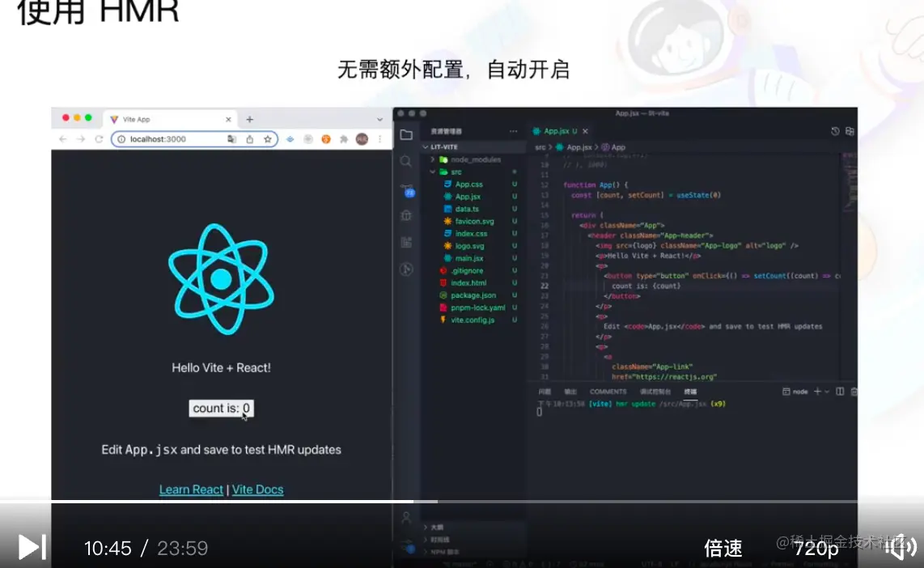Switch to the 调试控制台 panel tab
Viewport: 924px width, 568px height.
click(655, 392)
